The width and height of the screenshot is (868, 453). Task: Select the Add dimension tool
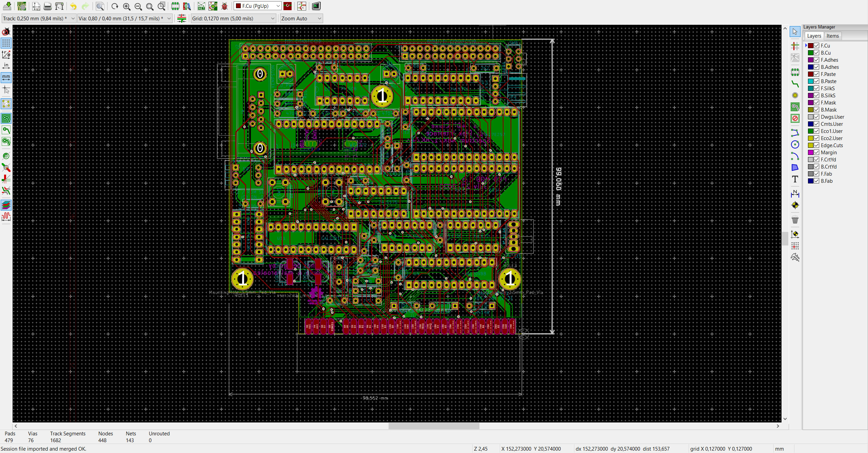click(x=795, y=194)
